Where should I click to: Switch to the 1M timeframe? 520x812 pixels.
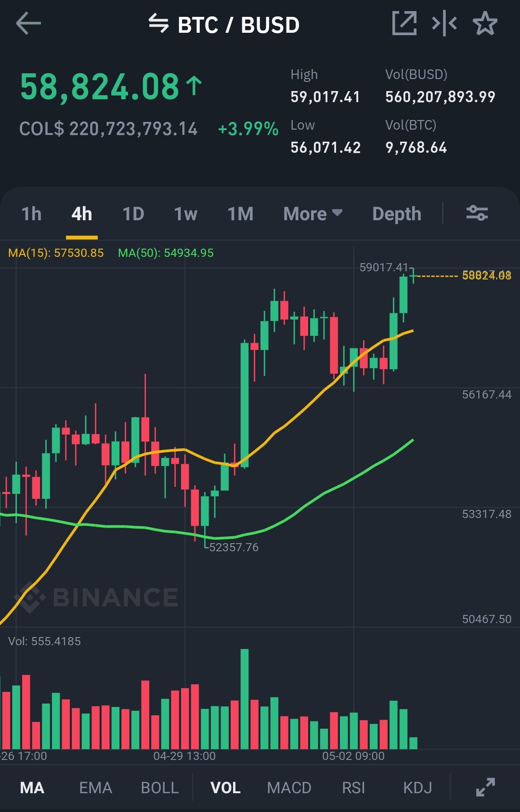[240, 214]
